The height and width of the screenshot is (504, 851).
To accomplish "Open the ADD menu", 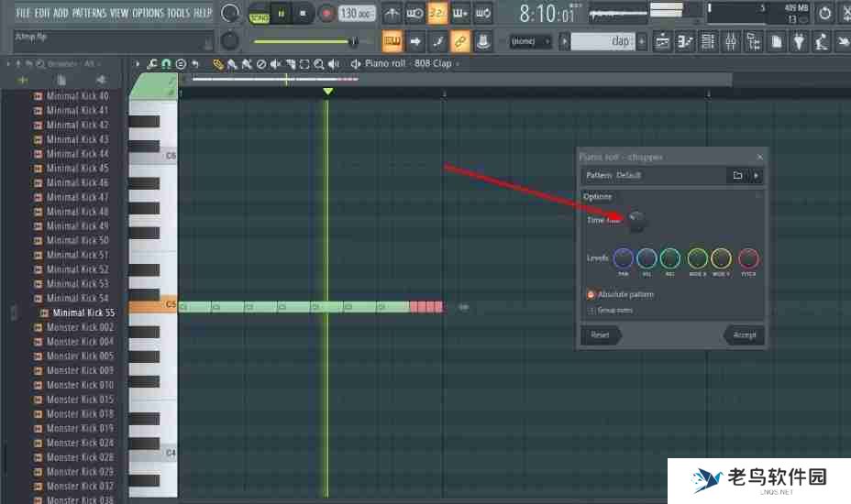I will pyautogui.click(x=61, y=13).
